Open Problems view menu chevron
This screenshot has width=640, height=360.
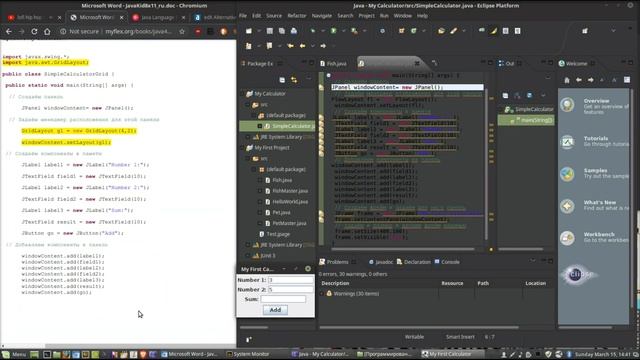pos(533,260)
